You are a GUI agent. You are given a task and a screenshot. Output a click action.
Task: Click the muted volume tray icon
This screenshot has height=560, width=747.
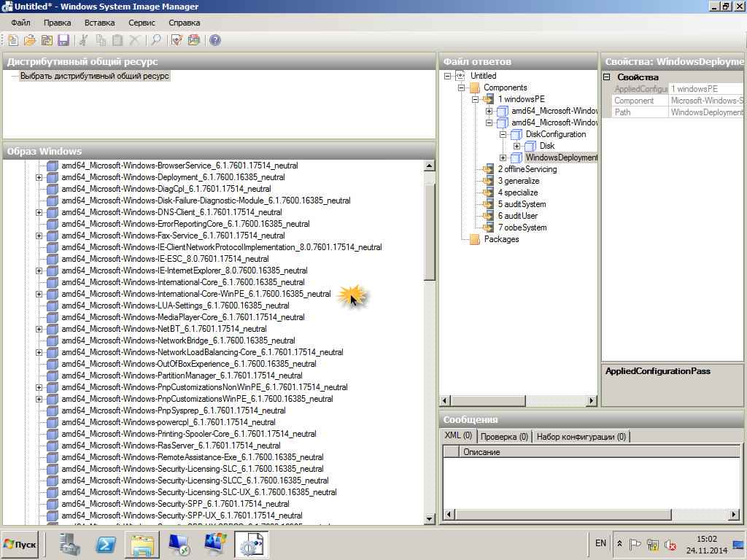pos(671,544)
